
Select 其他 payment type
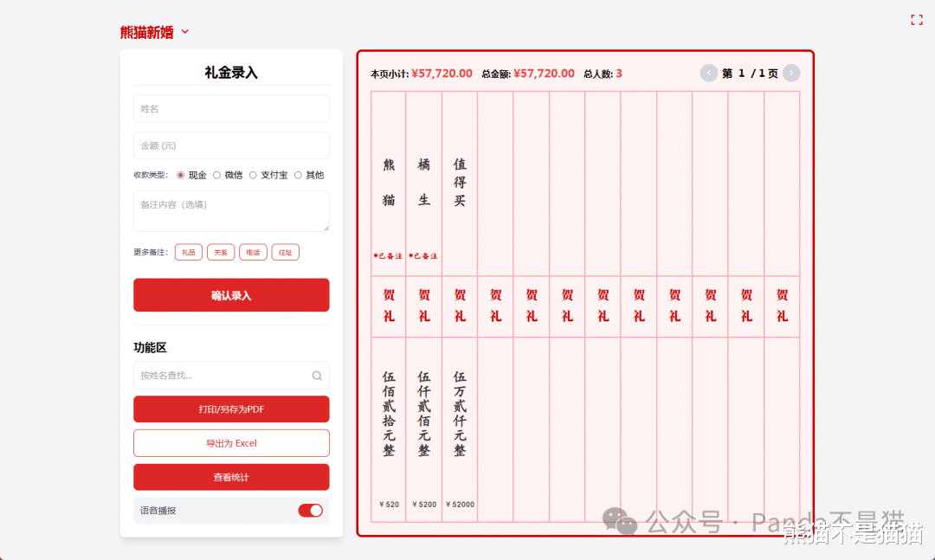tap(298, 175)
